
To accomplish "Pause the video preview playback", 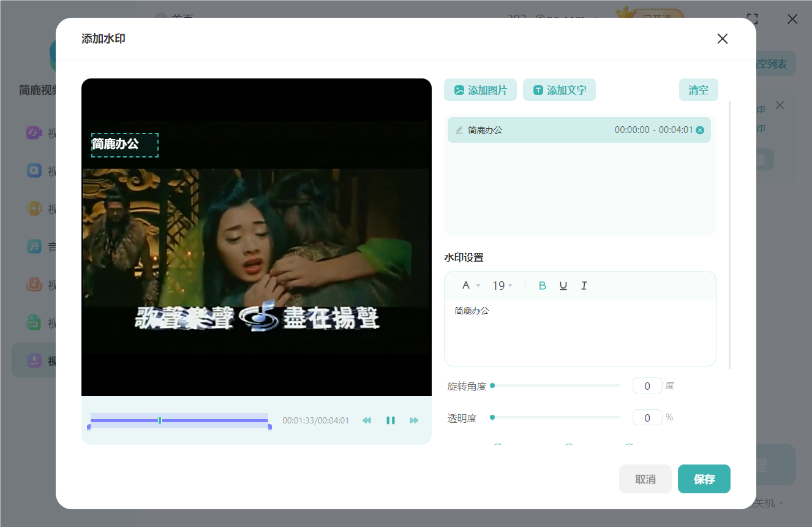I will [390, 420].
